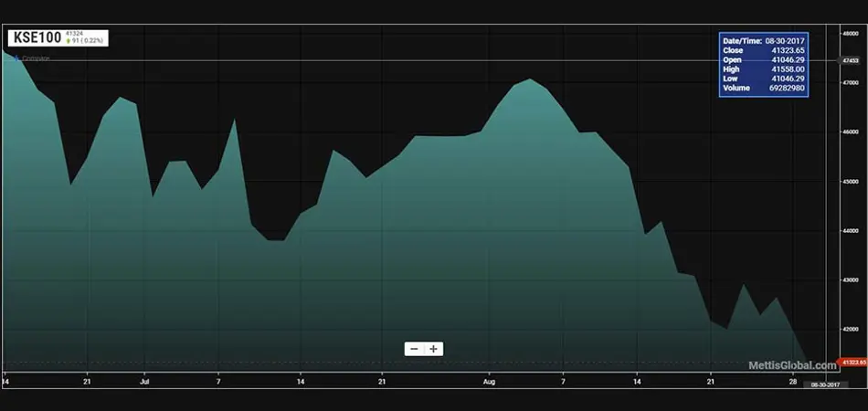Image resolution: width=868 pixels, height=411 pixels.
Task: Click the plus icon beside Comparison
Action: click(16, 58)
